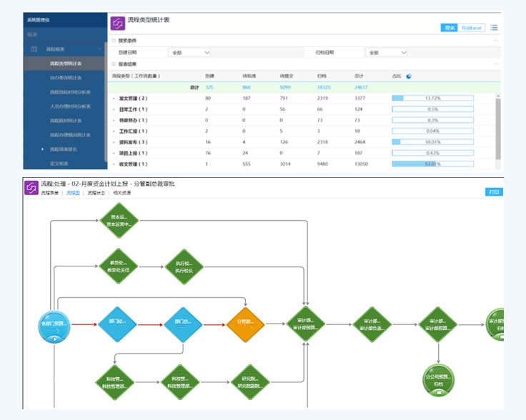The width and height of the screenshot is (526, 420).
Task: Click the purple logo beside 流程处理 title
Action: 31,188
